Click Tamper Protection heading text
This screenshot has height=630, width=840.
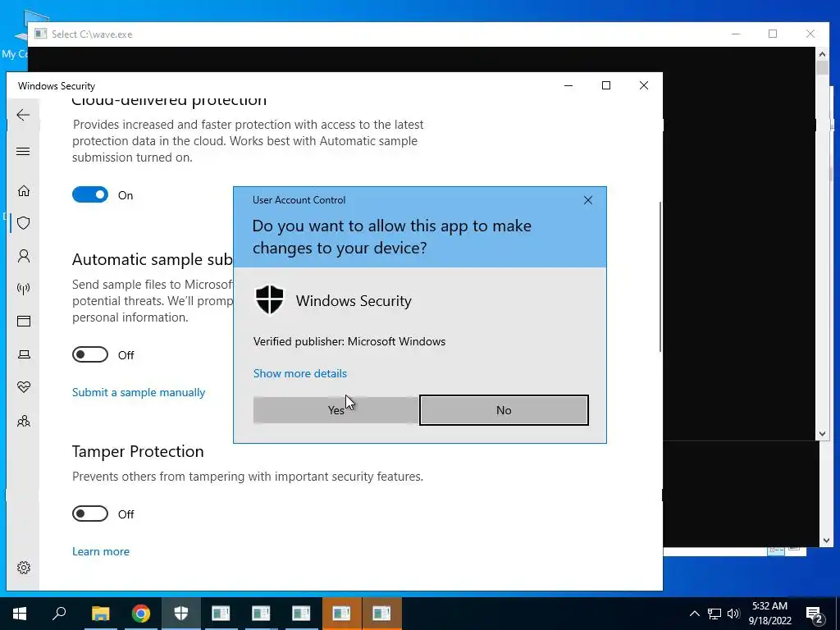pyautogui.click(x=138, y=452)
